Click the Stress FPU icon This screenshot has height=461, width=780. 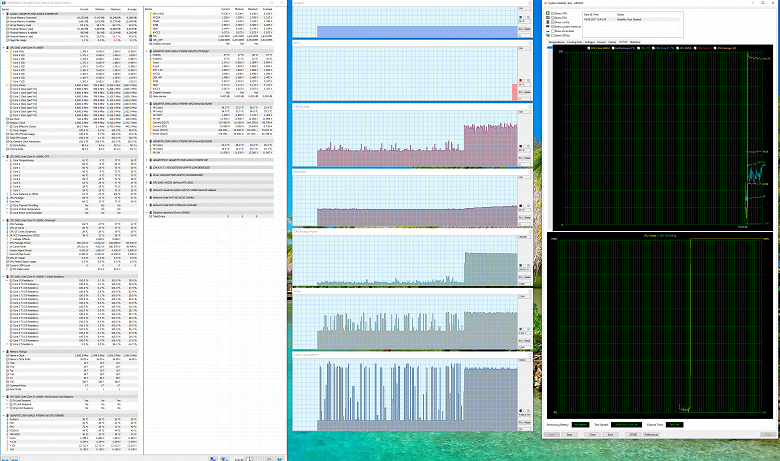click(x=548, y=18)
